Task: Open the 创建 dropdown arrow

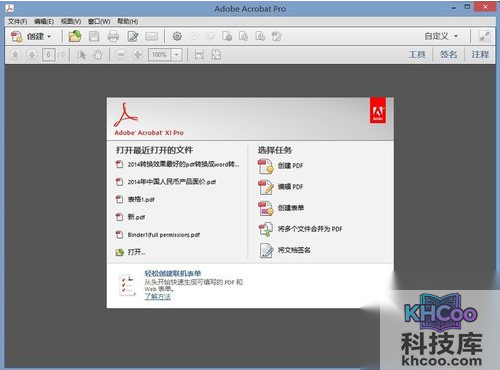Action: pos(49,36)
